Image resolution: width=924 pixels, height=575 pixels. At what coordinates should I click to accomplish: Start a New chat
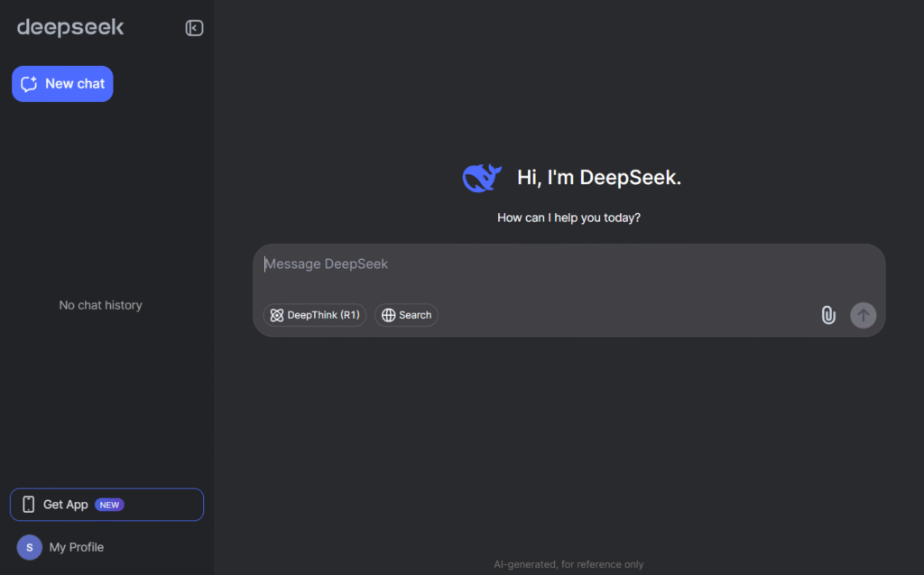[x=62, y=84]
